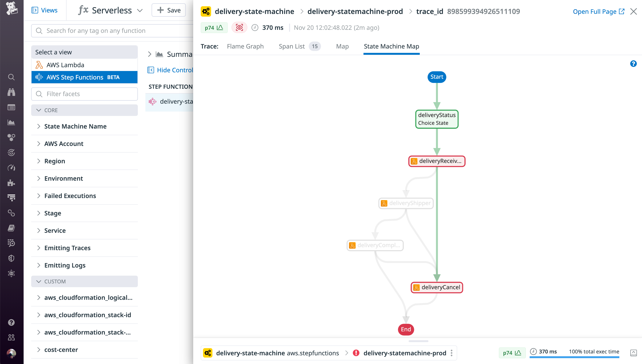This screenshot has height=364, width=642.
Task: Expand the State Machine Name facet
Action: click(x=75, y=126)
